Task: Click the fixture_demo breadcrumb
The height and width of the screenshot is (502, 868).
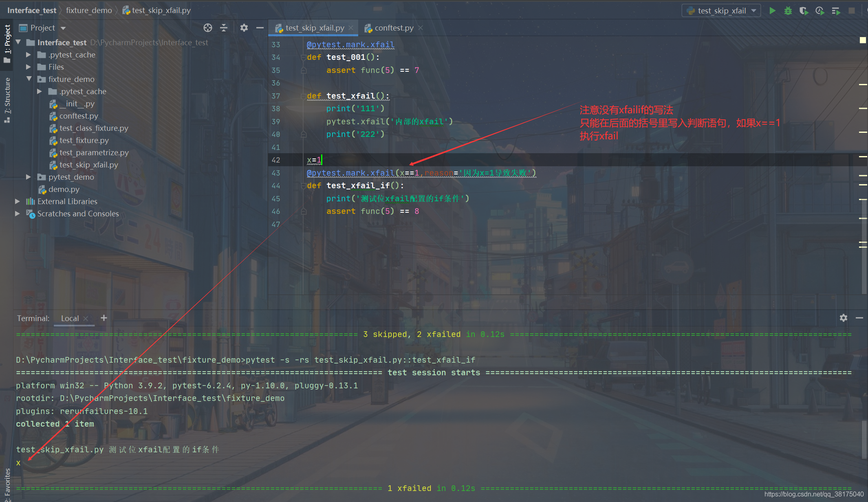Action: [89, 10]
